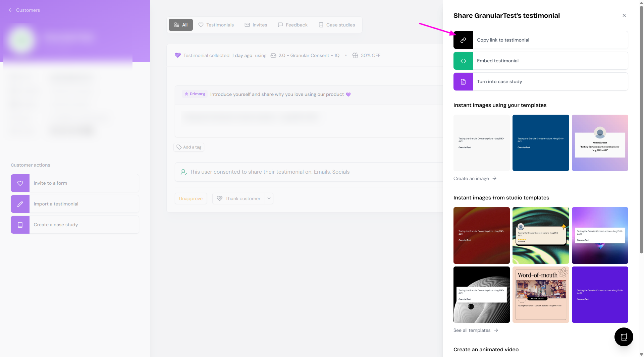Click the pencil icon for Import a testimonial
This screenshot has height=357, width=644.
click(x=20, y=204)
